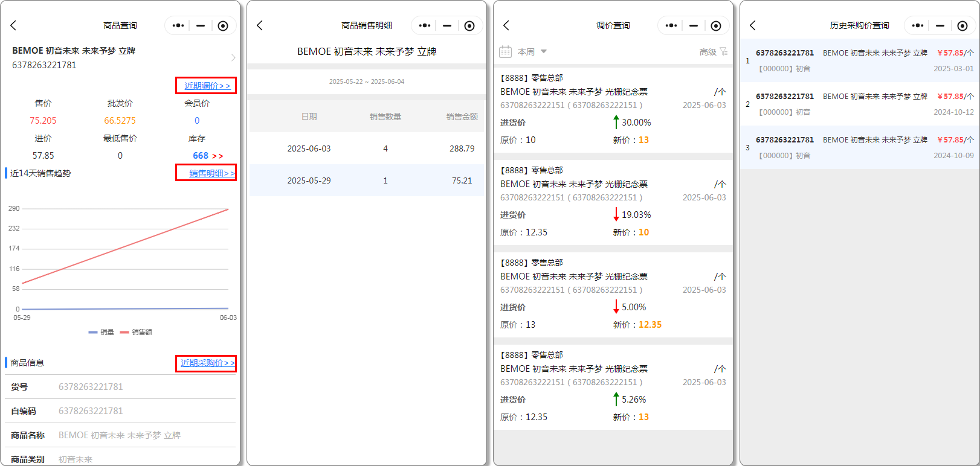Open calendar icon in 调价查询

tap(505, 52)
